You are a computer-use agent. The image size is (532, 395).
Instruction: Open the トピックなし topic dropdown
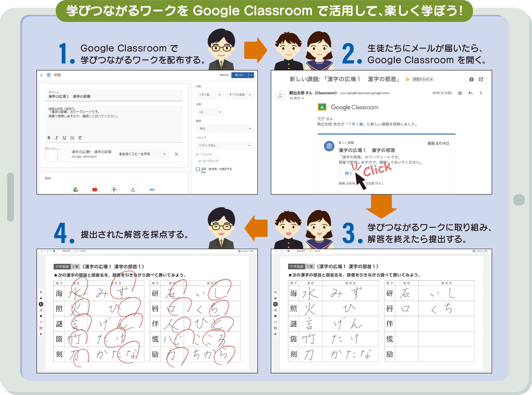225,145
